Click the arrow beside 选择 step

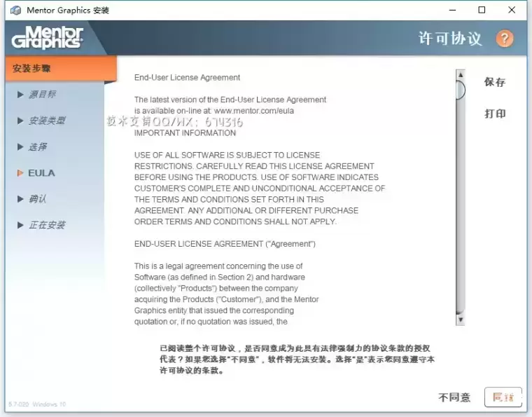tap(20, 146)
